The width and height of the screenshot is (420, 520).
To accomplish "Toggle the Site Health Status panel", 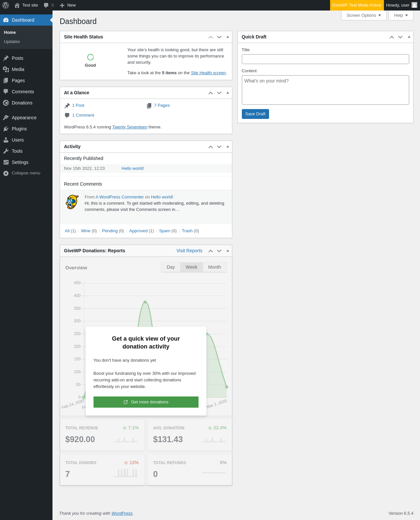I will [228, 37].
